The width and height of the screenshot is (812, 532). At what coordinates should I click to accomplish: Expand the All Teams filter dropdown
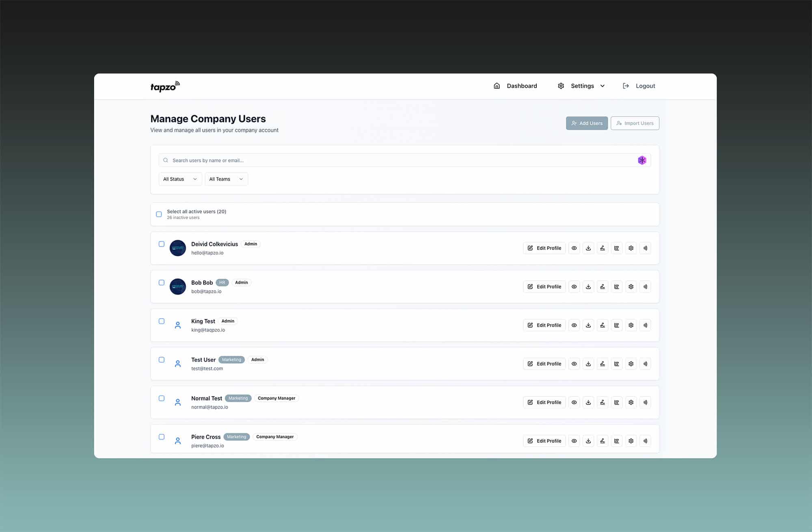(x=226, y=179)
